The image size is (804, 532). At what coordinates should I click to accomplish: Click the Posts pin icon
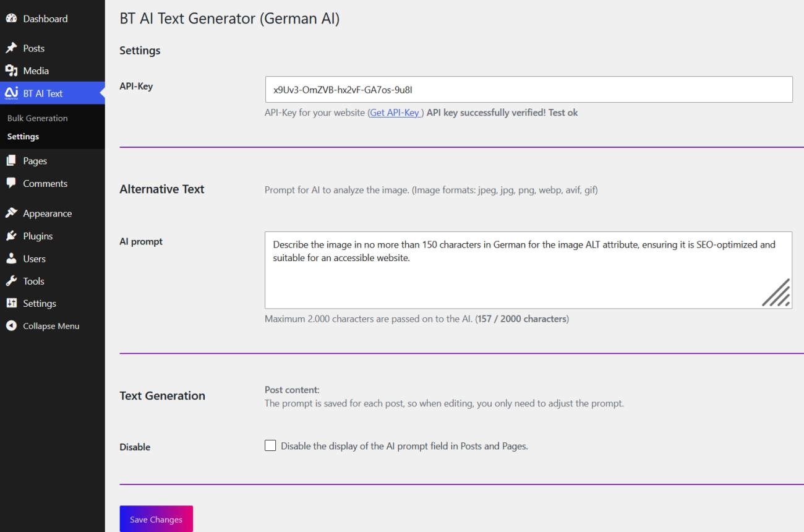tap(11, 48)
